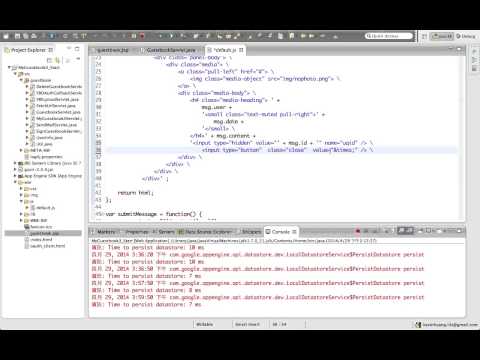Maximize the Project Explorer view
This screenshot has width=480, height=360.
click(77, 49)
